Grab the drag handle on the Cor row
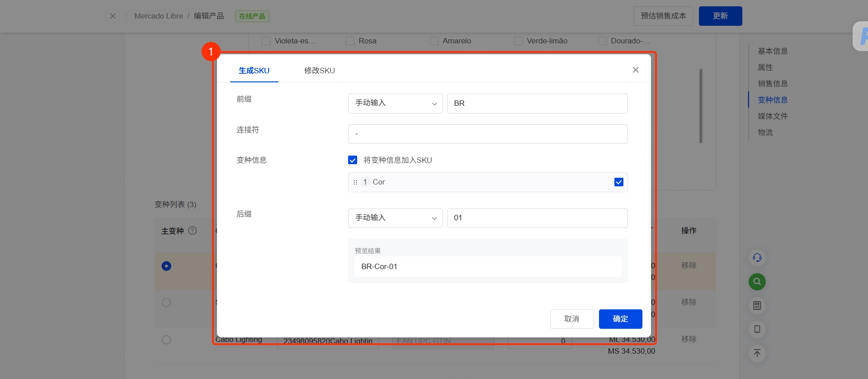 coord(355,182)
